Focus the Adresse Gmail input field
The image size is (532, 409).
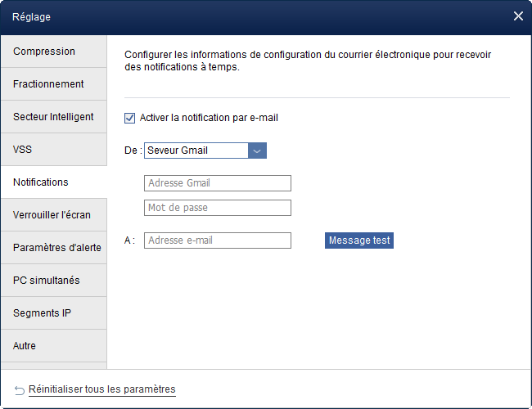pyautogui.click(x=218, y=183)
